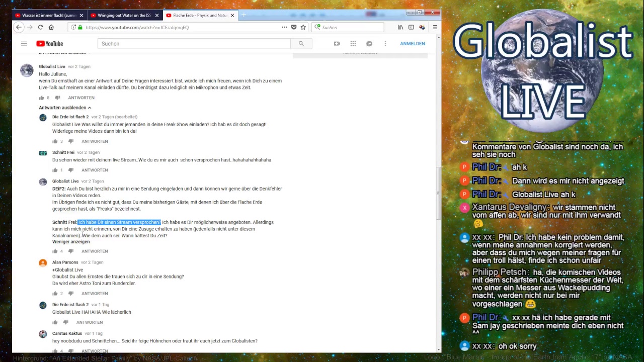
Task: Open Alan Parsons' channel name link
Action: pyautogui.click(x=65, y=262)
